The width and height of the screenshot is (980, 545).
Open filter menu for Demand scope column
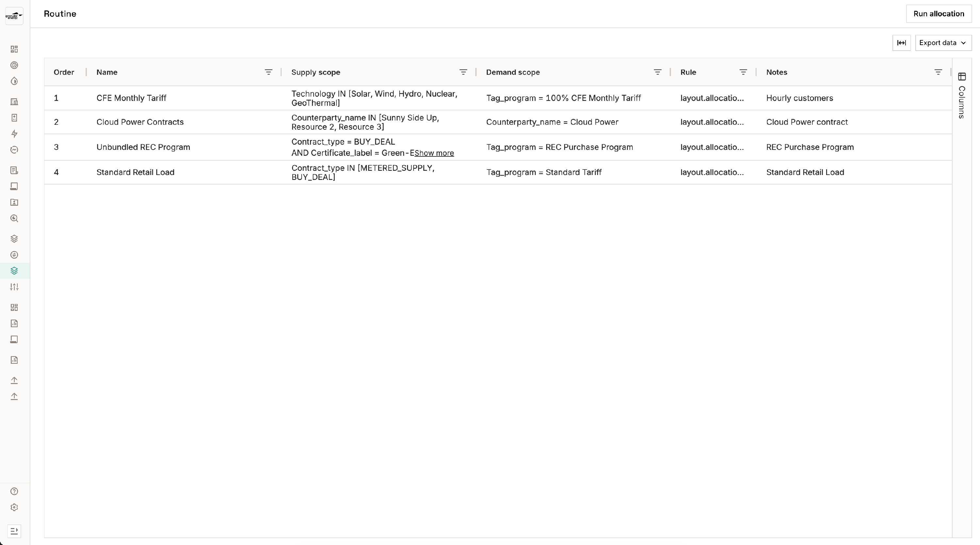tap(657, 72)
